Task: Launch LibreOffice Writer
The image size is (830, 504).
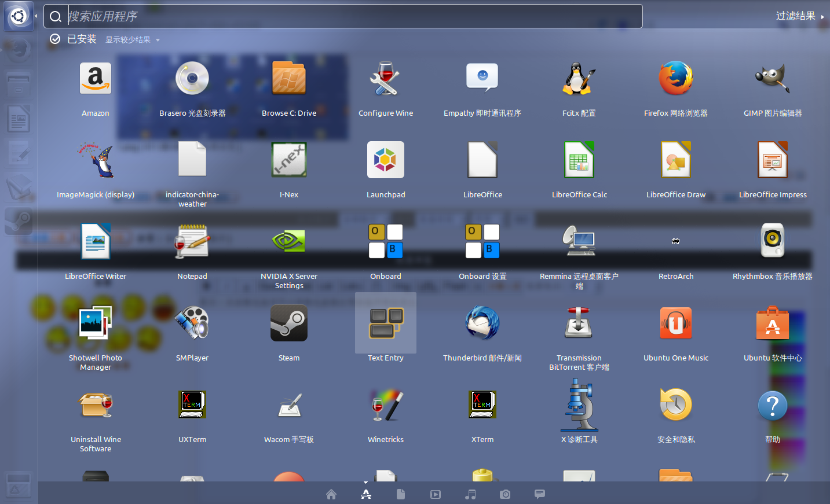Action: 96,242
